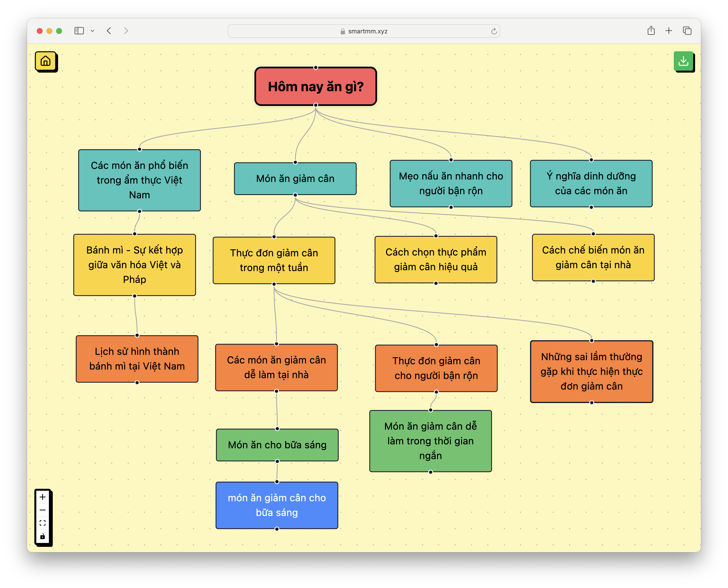This screenshot has height=588, width=728.
Task: Click the yellow home icon button
Action: point(45,61)
